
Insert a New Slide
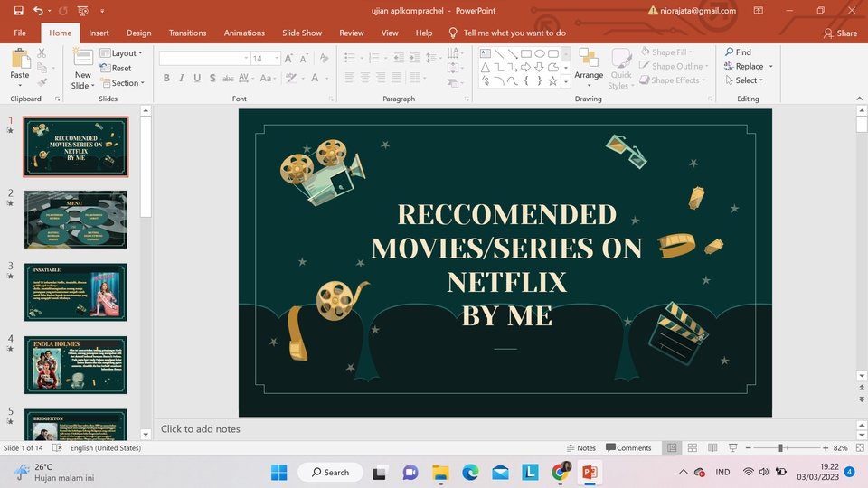pyautogui.click(x=82, y=69)
